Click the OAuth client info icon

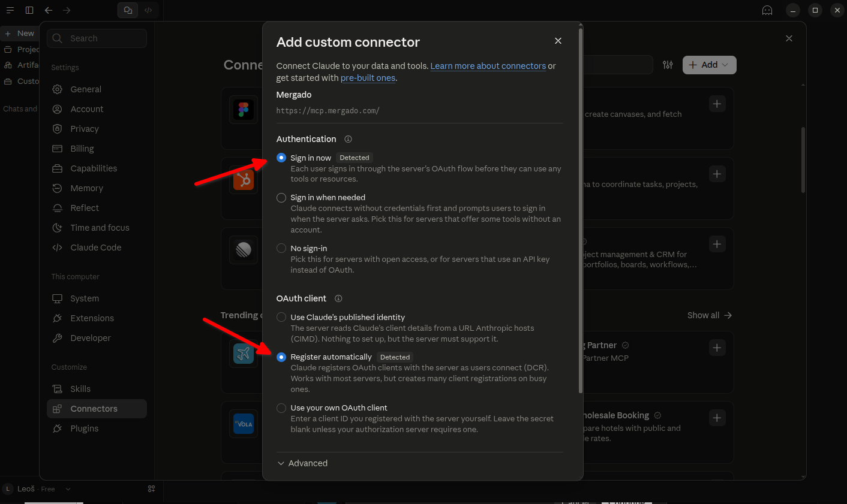click(x=338, y=298)
